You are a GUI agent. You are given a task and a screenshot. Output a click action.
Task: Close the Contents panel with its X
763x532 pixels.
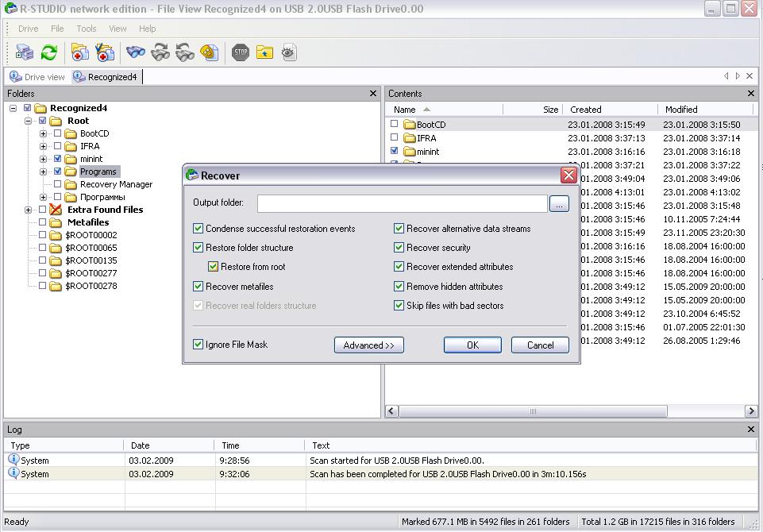point(751,93)
